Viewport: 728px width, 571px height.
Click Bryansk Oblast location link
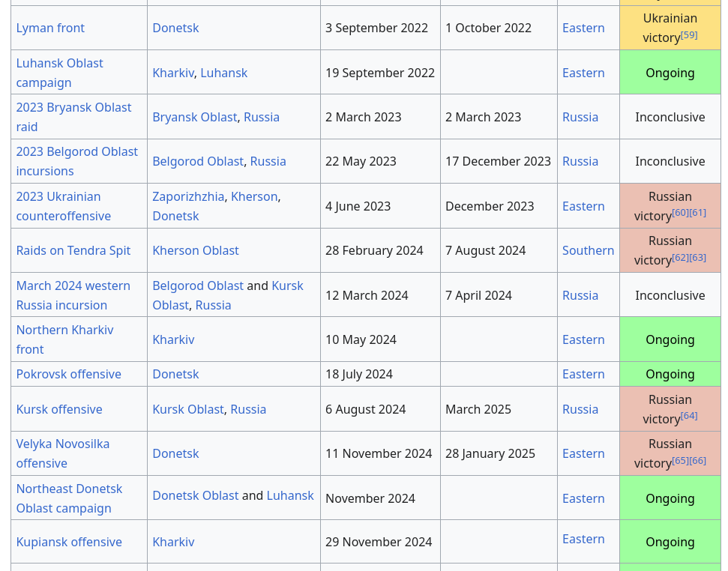point(194,117)
